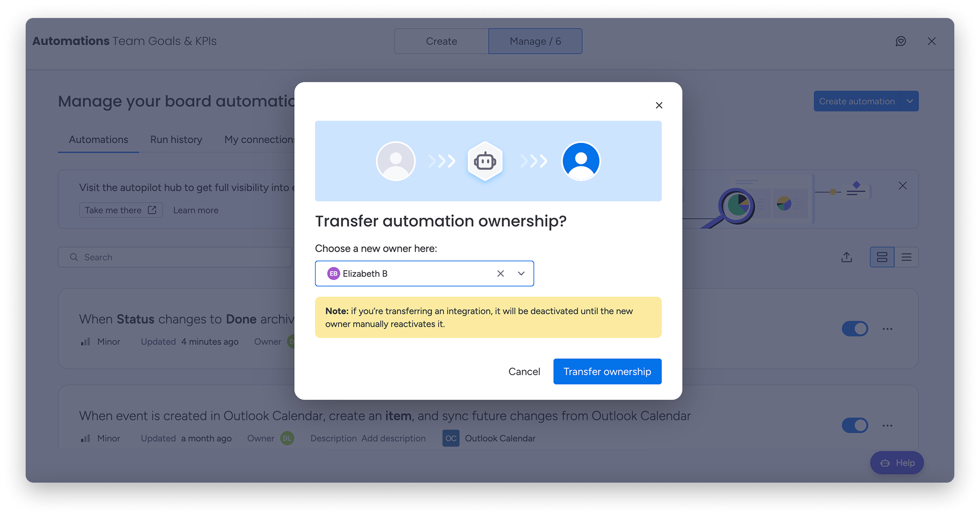Toggle off the Outlook Calendar automation
The height and width of the screenshot is (516, 980).
coord(855,426)
